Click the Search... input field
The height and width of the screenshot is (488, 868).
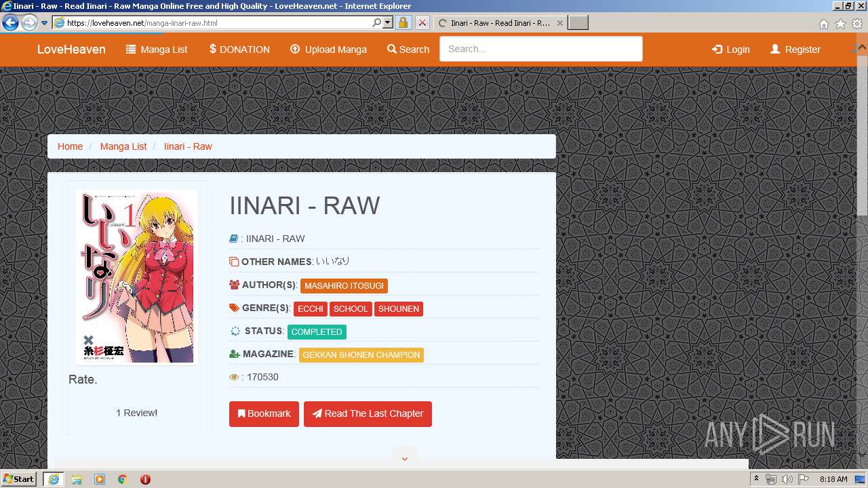pyautogui.click(x=540, y=49)
